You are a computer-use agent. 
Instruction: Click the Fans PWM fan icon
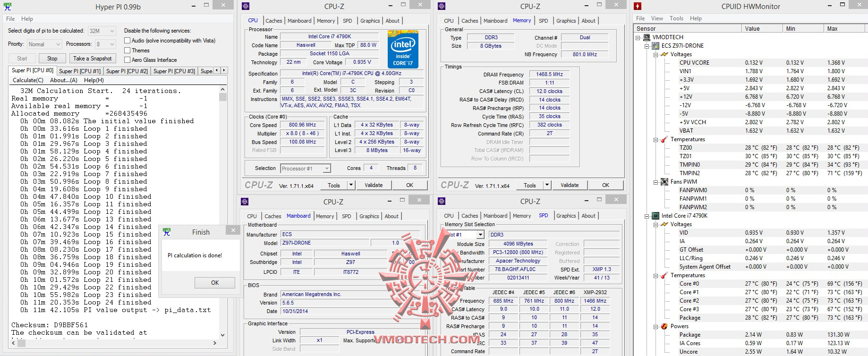pyautogui.click(x=664, y=182)
